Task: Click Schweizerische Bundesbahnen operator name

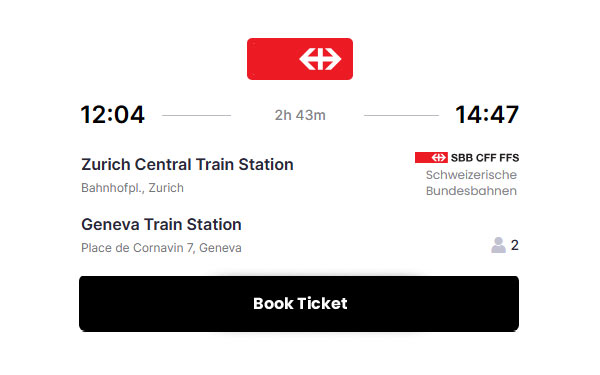Action: click(x=471, y=183)
